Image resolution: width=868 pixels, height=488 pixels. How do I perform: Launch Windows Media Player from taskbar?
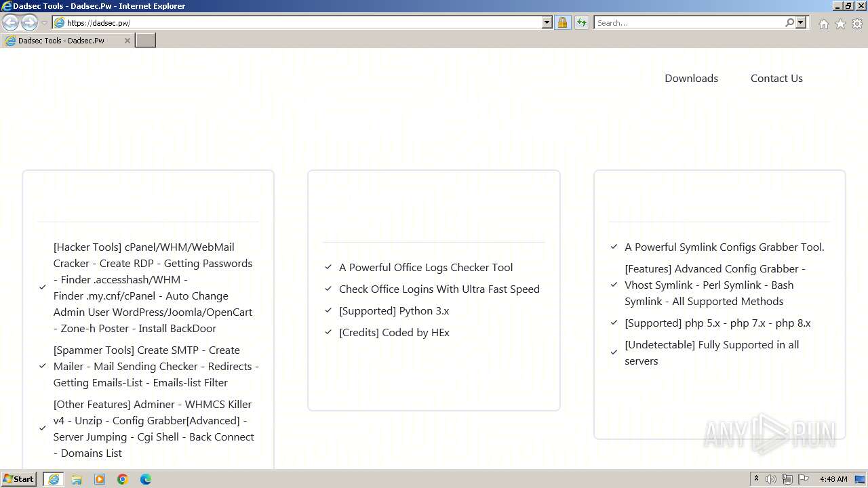(100, 479)
